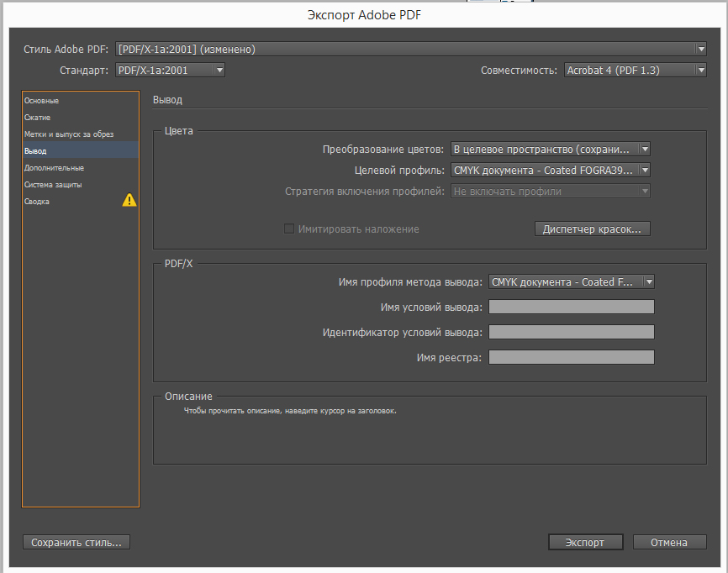Screen dimensions: 728x573
Task: Click the Диспетчер красок button
Action: click(x=593, y=229)
